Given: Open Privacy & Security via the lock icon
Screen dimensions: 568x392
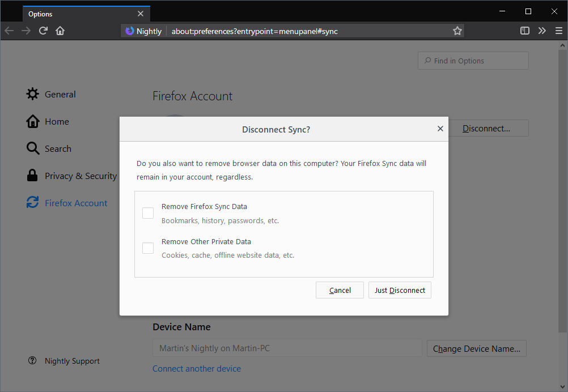Looking at the screenshot, I should [32, 175].
